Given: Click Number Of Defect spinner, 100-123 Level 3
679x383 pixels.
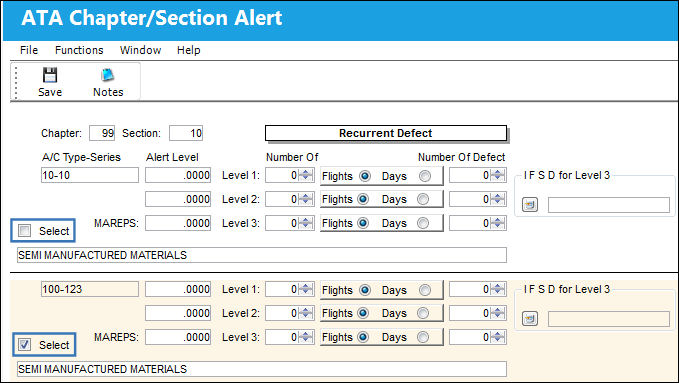Looking at the screenshot, I should [x=498, y=337].
